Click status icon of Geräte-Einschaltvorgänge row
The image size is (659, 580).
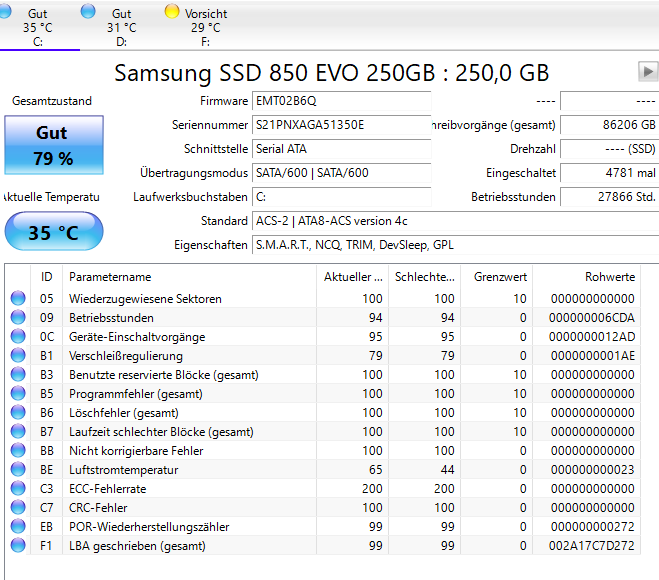point(18,336)
